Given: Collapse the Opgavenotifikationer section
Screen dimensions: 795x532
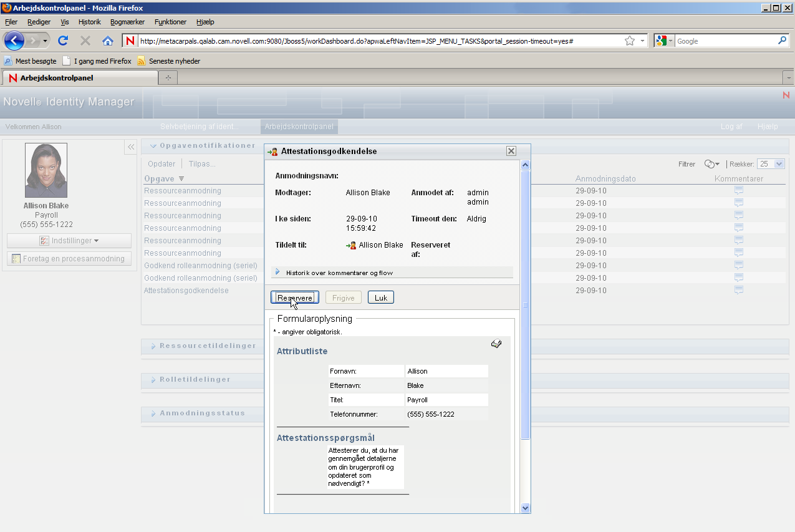Looking at the screenshot, I should pyautogui.click(x=153, y=146).
